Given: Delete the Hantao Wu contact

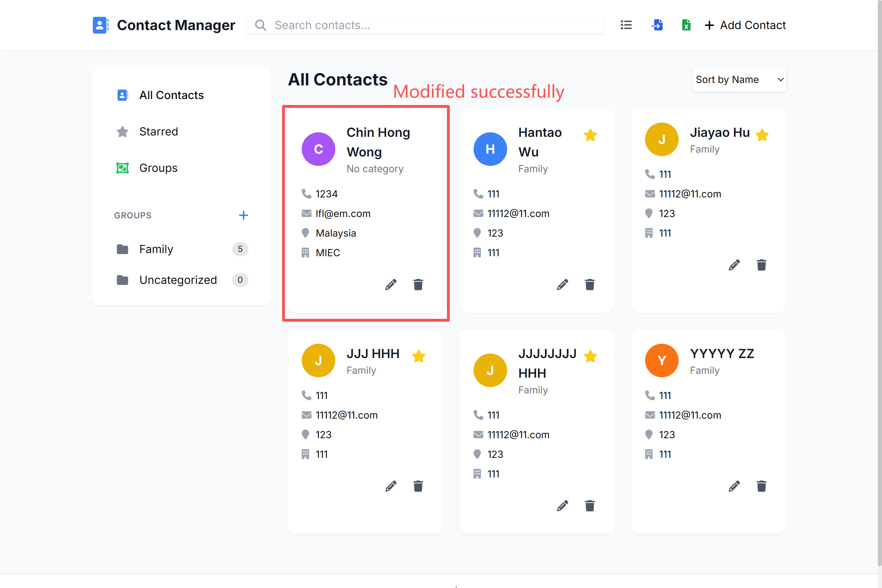Looking at the screenshot, I should click(x=589, y=285).
